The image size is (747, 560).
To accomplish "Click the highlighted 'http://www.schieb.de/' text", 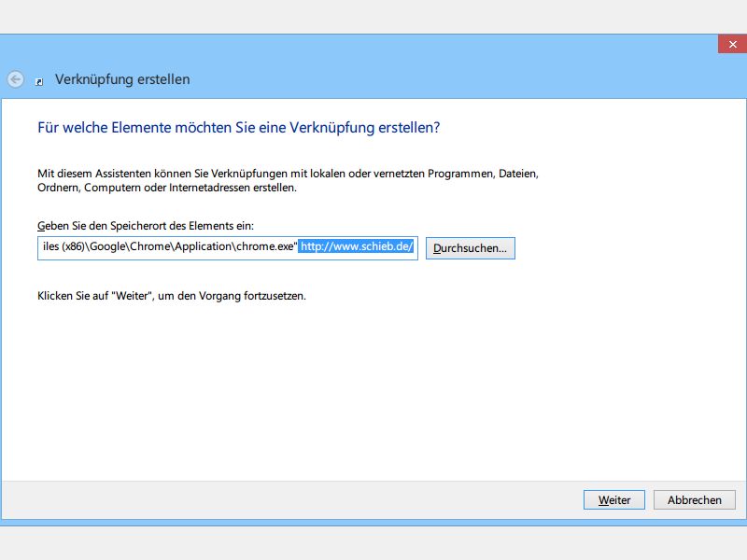I will click(357, 246).
